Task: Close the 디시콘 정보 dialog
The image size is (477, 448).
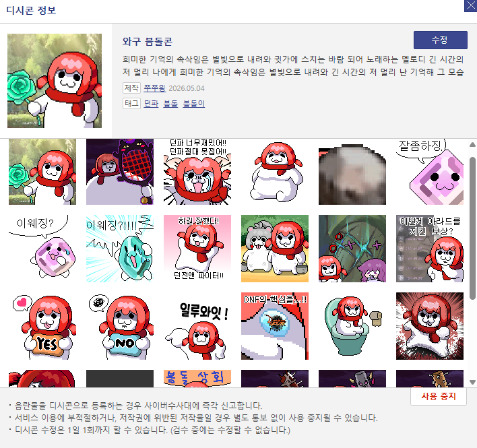Action: click(x=471, y=6)
